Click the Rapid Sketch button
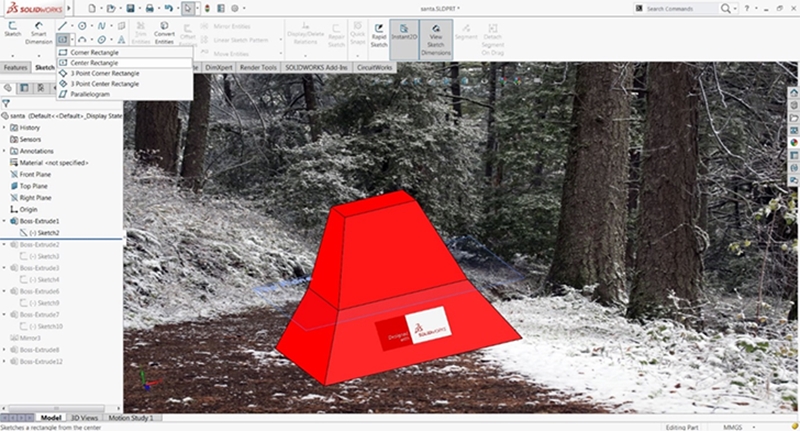The width and height of the screenshot is (800, 431). 379,34
